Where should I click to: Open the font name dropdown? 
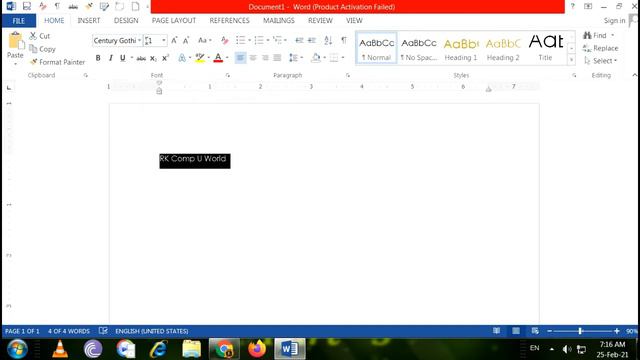pos(139,40)
